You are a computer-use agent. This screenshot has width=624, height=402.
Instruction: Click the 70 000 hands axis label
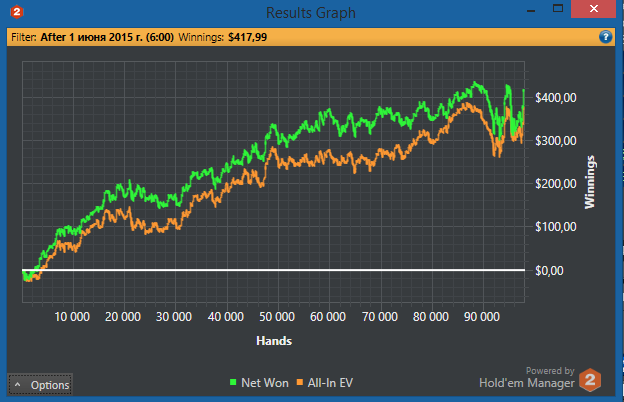[380, 317]
